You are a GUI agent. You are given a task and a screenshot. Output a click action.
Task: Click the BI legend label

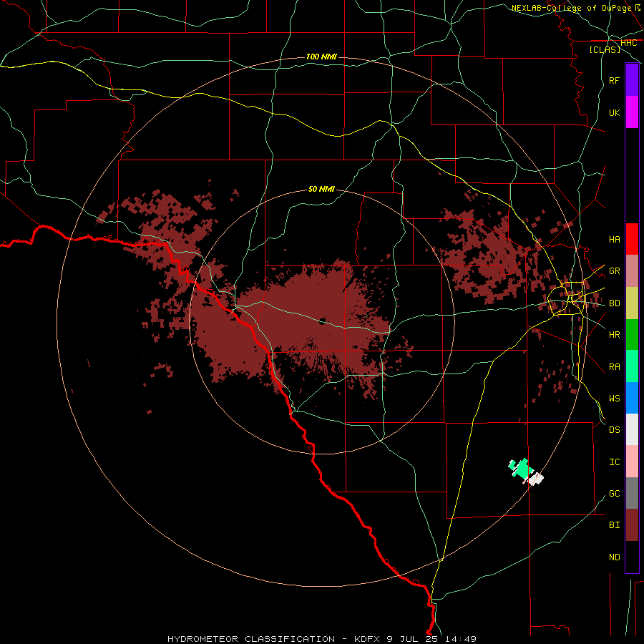pyautogui.click(x=615, y=525)
